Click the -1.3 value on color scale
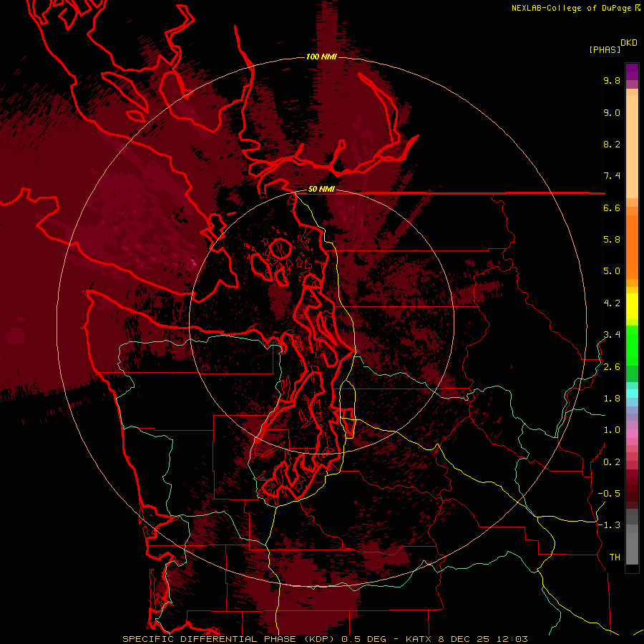The image size is (644, 644). (x=609, y=525)
